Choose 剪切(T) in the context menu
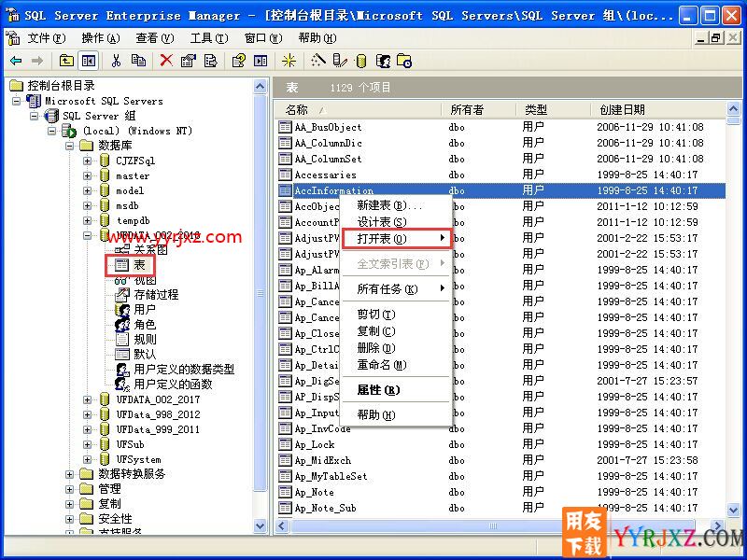Image resolution: width=747 pixels, height=560 pixels. 396,315
